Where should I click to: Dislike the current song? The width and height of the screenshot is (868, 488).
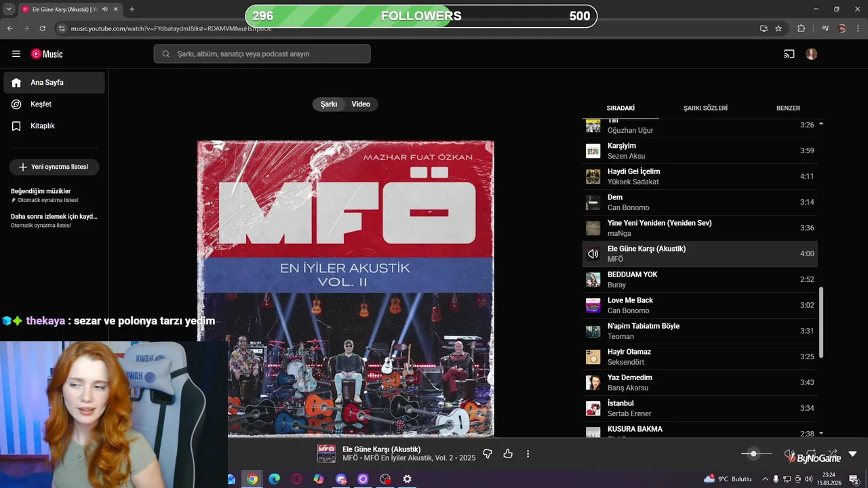pyautogui.click(x=487, y=454)
